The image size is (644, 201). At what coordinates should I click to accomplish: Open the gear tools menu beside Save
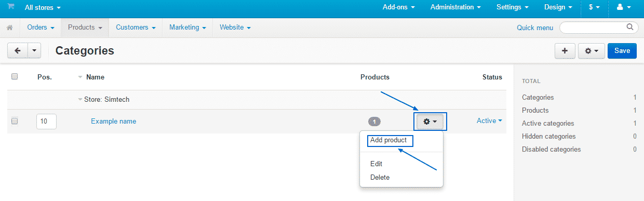coord(592,51)
